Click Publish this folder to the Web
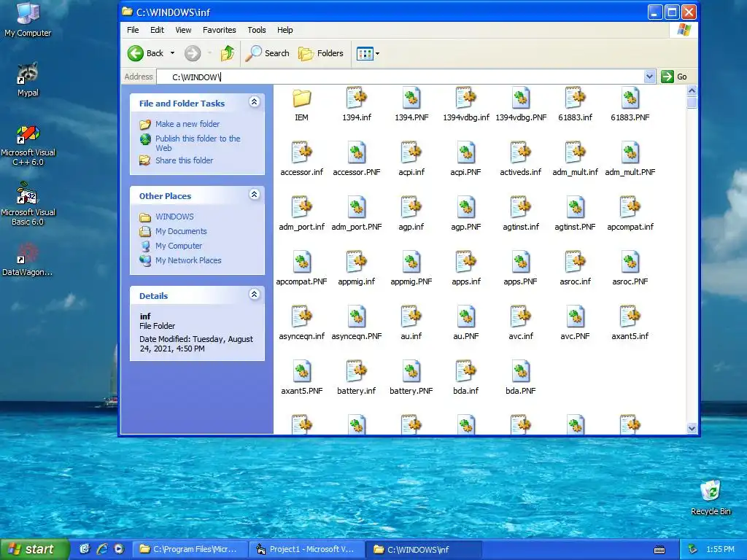The image size is (747, 560). pyautogui.click(x=198, y=143)
